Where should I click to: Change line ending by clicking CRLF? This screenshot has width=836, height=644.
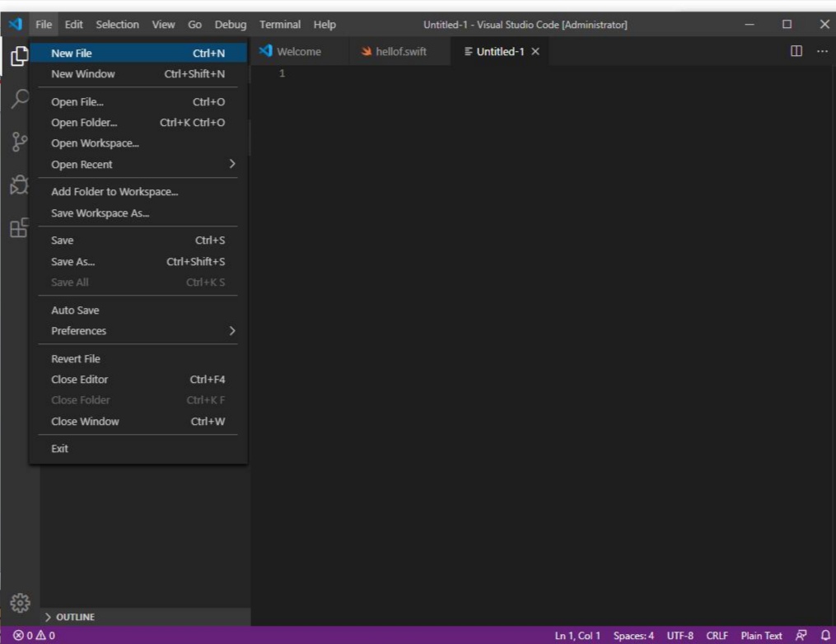pos(716,635)
